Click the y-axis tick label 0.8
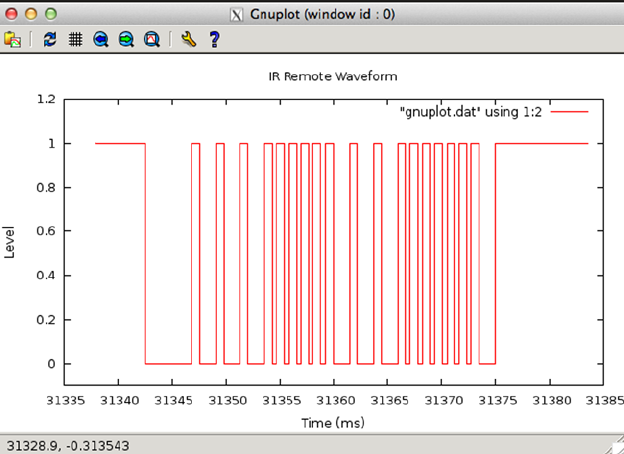Screen dimensions: 624x454 (46, 187)
